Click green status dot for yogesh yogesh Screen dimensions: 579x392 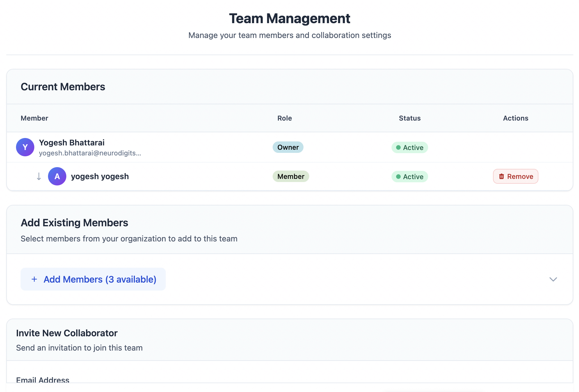tap(398, 177)
